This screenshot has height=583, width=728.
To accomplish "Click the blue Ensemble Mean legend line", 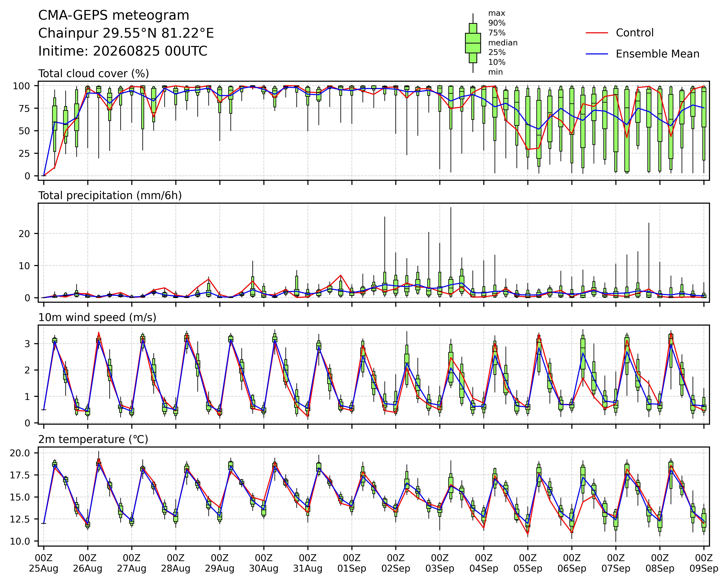I will [597, 54].
